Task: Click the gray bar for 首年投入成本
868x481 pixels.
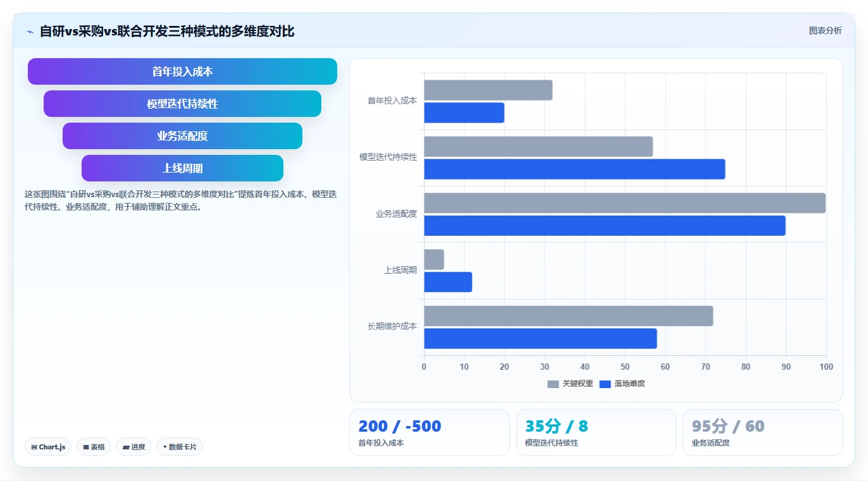Action: tap(488, 90)
